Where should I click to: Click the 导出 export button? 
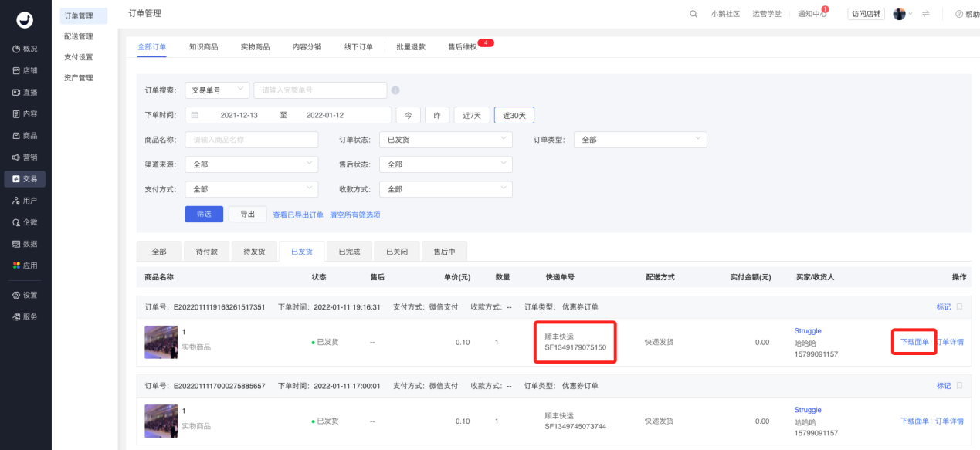247,214
